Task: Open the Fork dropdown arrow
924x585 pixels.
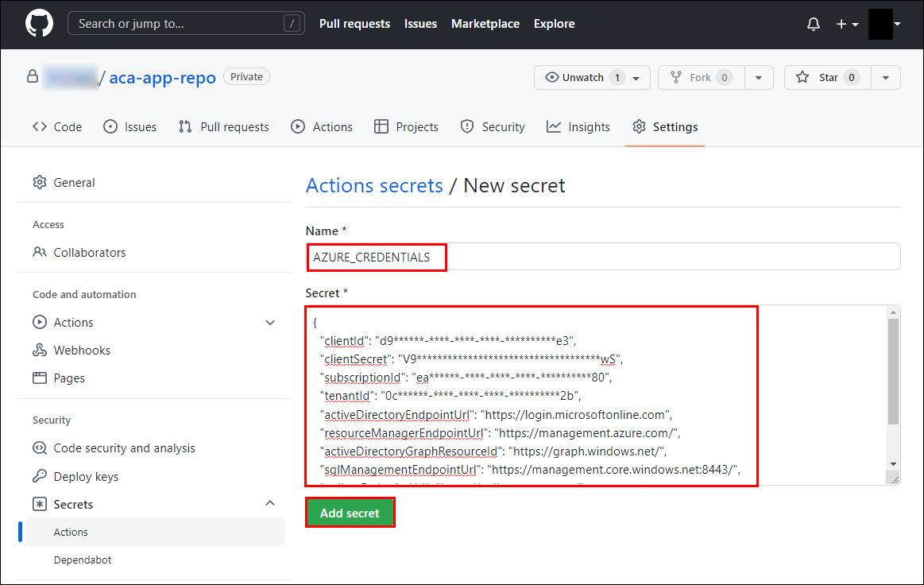Action: [759, 77]
